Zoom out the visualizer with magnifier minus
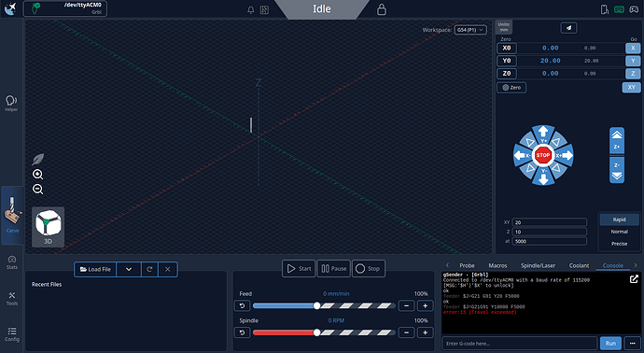The width and height of the screenshot is (644, 353). (x=37, y=189)
